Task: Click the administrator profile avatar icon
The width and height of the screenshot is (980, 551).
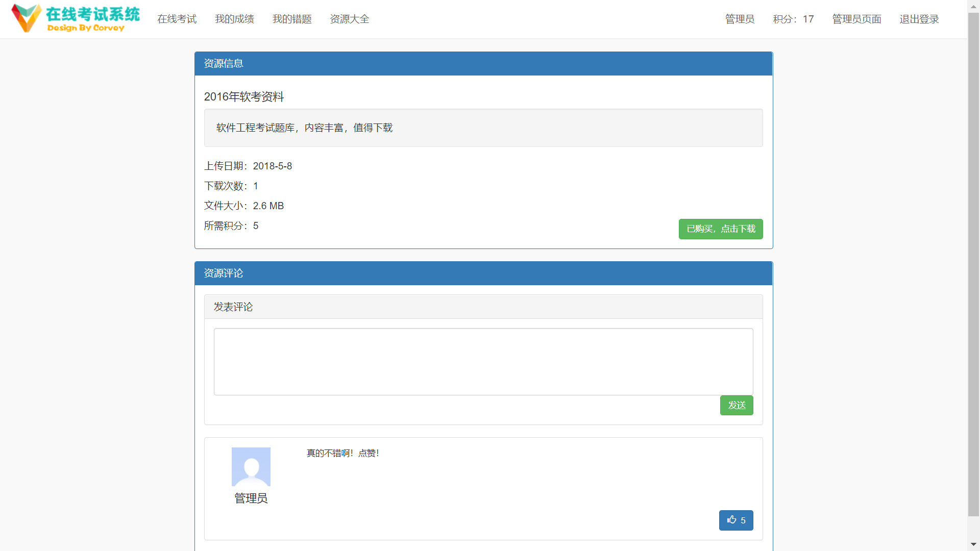Action: 251,466
